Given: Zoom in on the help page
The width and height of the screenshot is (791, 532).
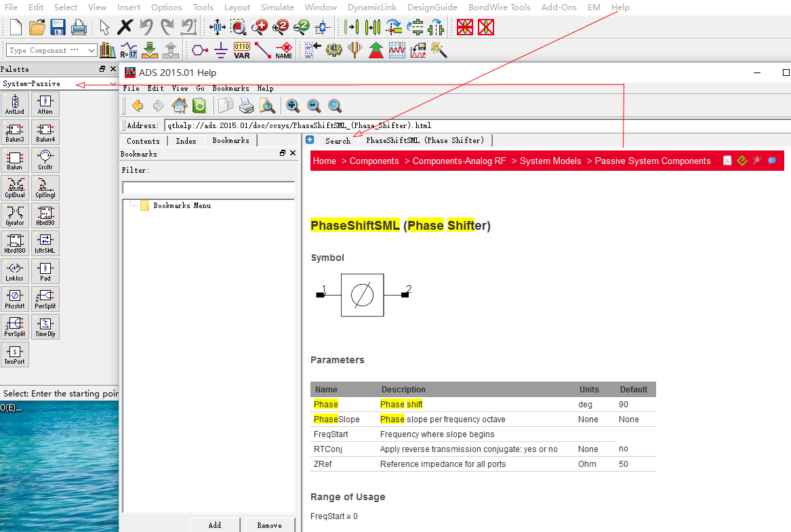Looking at the screenshot, I should pyautogui.click(x=293, y=106).
